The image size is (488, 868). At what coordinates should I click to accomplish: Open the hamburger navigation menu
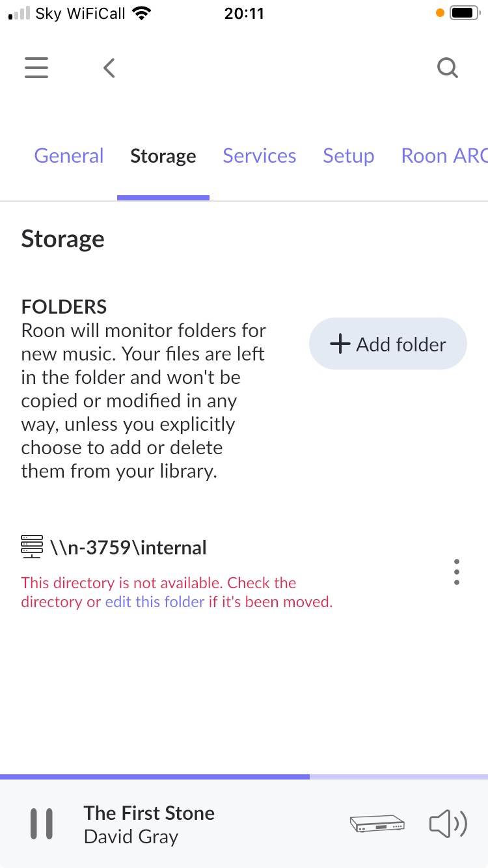click(x=36, y=68)
